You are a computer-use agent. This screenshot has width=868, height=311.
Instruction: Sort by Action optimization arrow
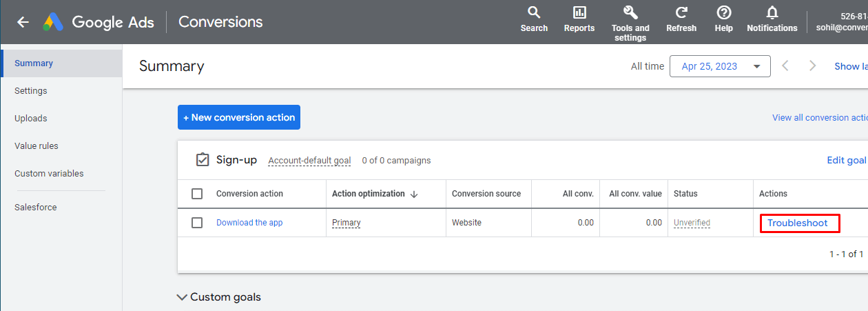tap(414, 194)
